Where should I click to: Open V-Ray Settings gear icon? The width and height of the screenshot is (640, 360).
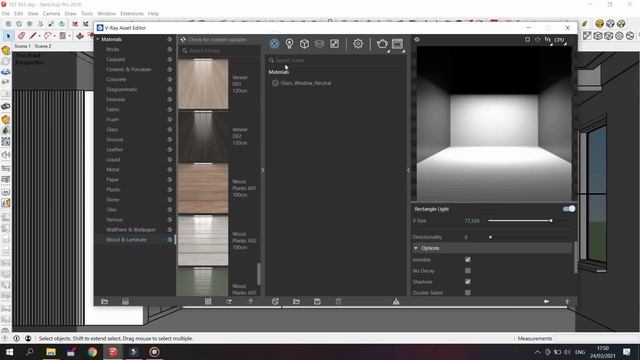(358, 44)
